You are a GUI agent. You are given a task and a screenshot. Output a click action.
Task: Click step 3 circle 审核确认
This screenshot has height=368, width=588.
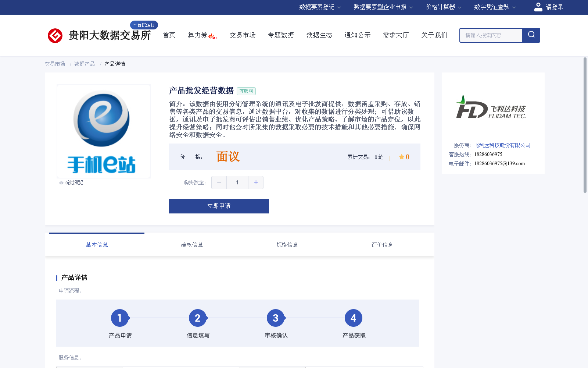click(276, 318)
